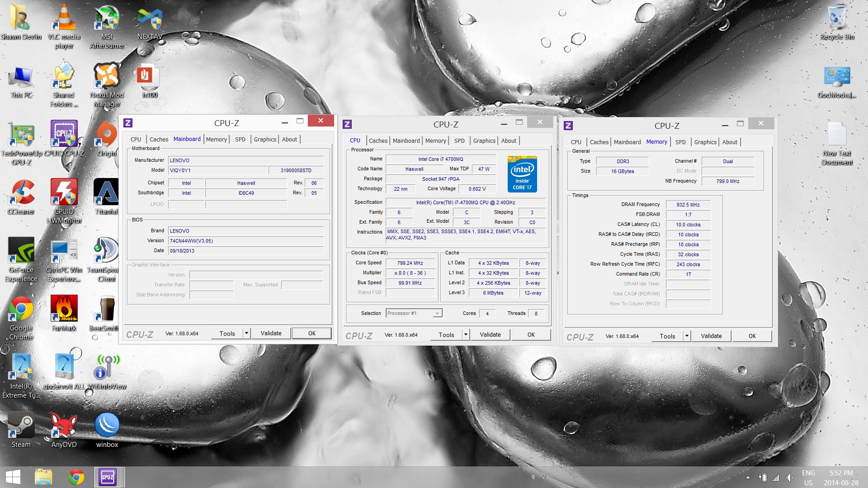Viewport: 868px width, 488px height.
Task: Select CPU-Z taskbar button
Action: 108,477
